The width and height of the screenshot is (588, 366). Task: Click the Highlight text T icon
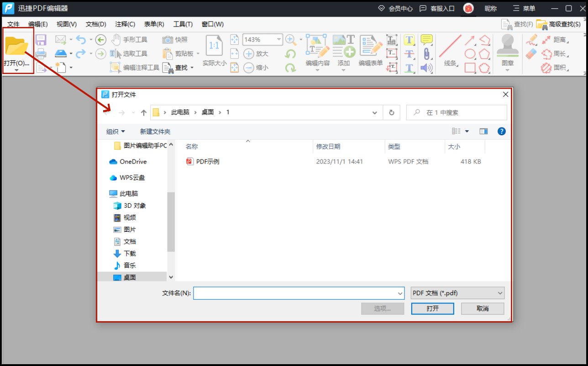[409, 40]
